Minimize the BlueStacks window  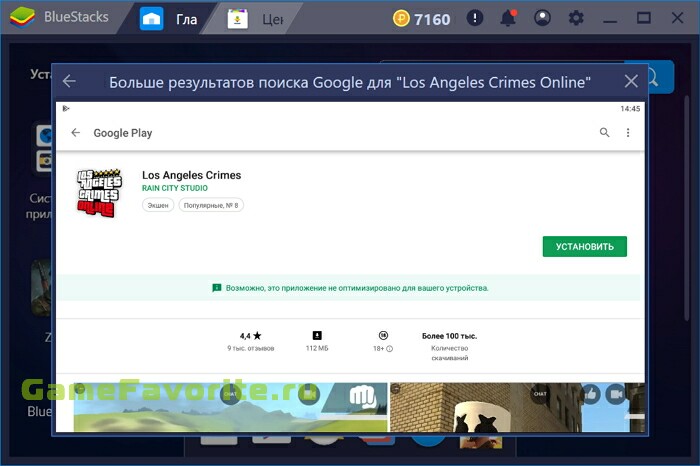coord(610,21)
